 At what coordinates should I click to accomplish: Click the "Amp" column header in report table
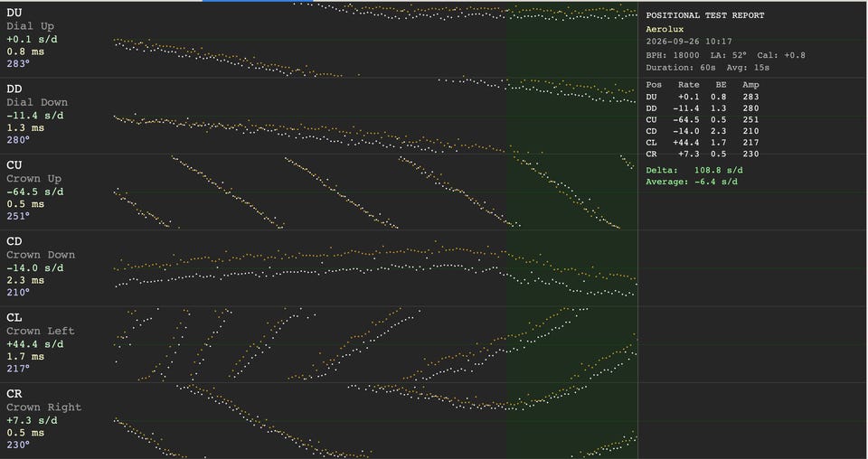750,85
